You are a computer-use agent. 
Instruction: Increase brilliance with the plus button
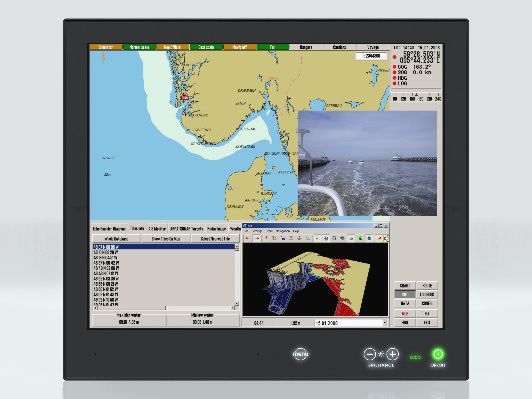tap(393, 354)
